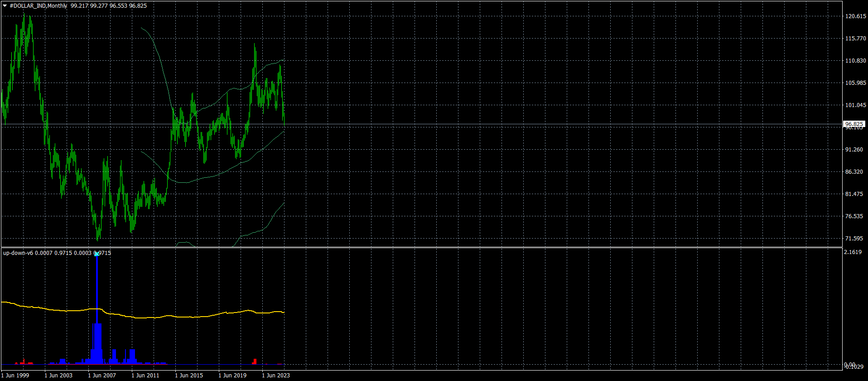Image resolution: width=868 pixels, height=381 pixels.
Task: Click the 120.615 price scale label
Action: [x=855, y=16]
